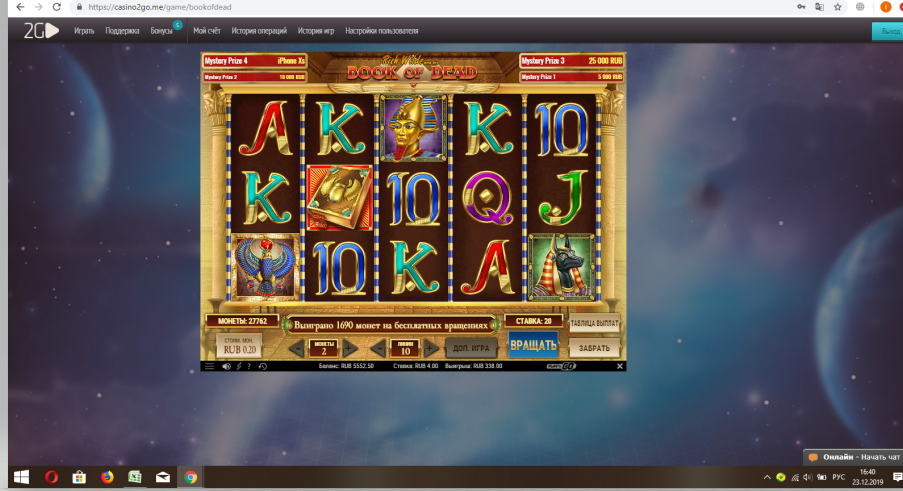903x491 pixels.
Task: Increase the coins (Монеты) value
Action: point(350,348)
